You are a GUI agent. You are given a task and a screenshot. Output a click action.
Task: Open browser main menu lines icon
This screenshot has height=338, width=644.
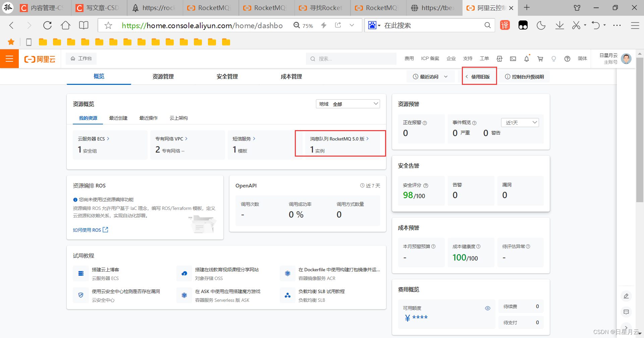(x=635, y=25)
